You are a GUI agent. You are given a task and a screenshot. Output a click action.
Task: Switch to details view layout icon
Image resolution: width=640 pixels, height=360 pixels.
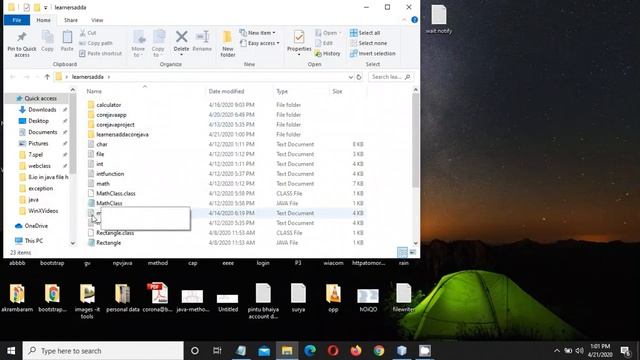(x=402, y=252)
